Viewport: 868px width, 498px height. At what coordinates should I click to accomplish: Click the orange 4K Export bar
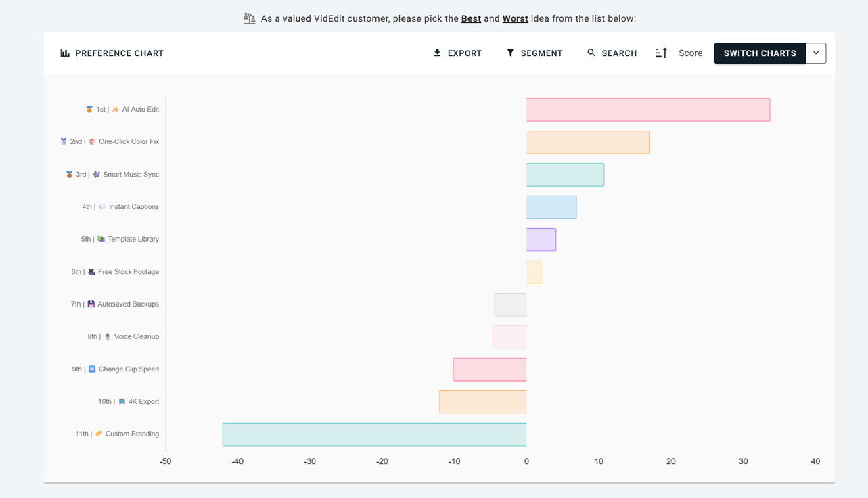pos(482,402)
